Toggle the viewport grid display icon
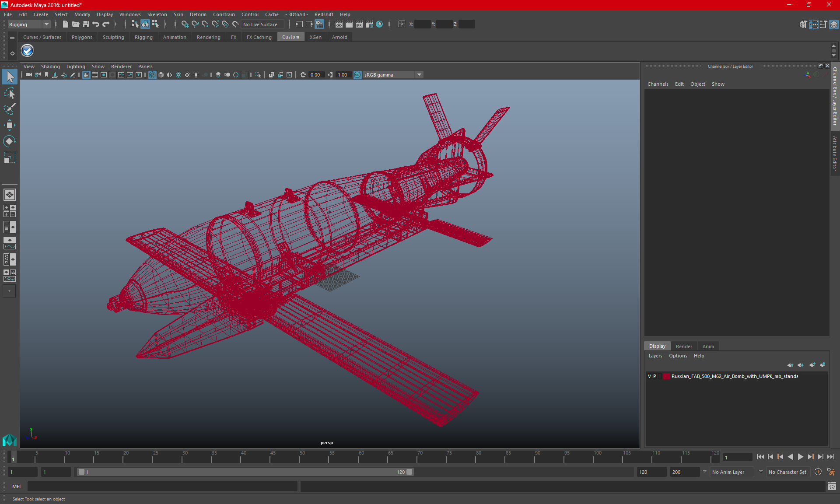840x504 pixels. point(86,75)
